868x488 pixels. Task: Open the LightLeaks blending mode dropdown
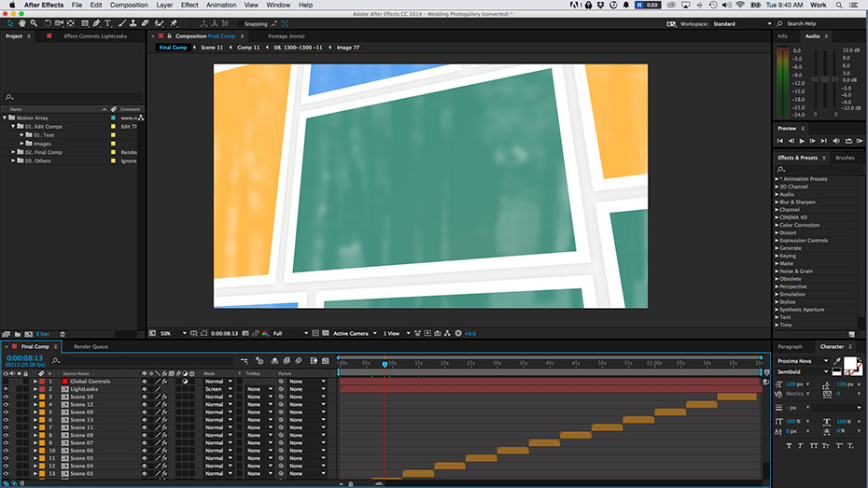pyautogui.click(x=218, y=389)
